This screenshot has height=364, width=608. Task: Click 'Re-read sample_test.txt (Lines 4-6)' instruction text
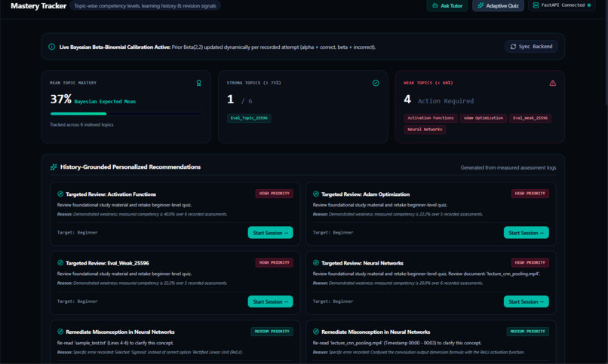pyautogui.click(x=115, y=343)
